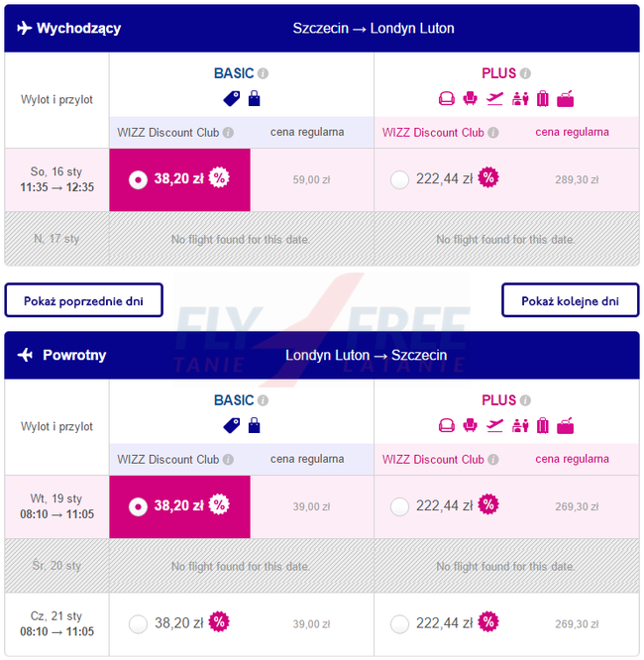
Task: Select outbound PLUS fare 222,44 zł on 16 sty
Action: (400, 179)
